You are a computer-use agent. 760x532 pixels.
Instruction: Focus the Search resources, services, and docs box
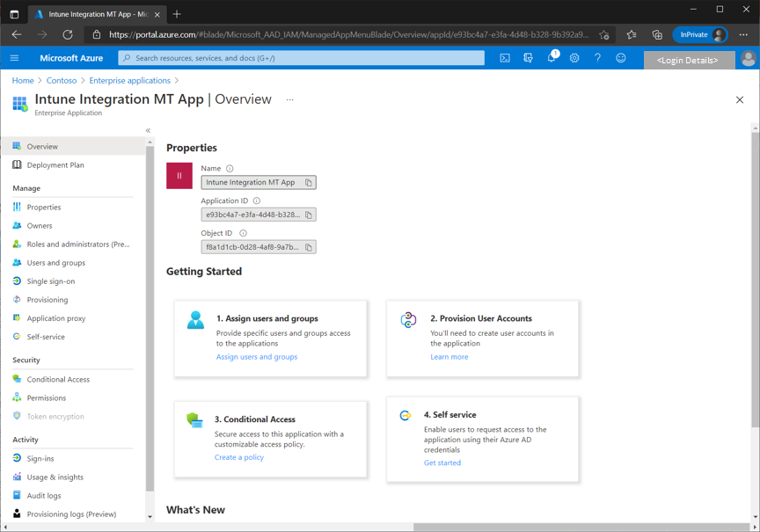(x=301, y=58)
